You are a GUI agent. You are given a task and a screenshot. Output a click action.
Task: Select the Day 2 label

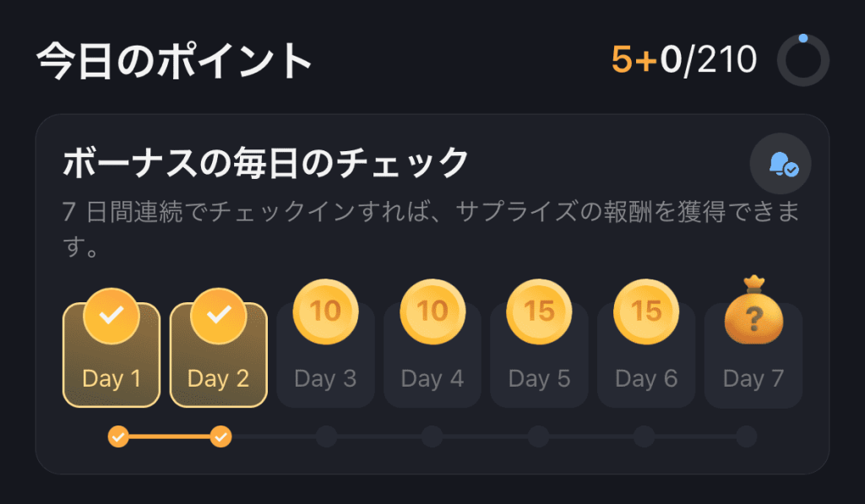pos(219,378)
